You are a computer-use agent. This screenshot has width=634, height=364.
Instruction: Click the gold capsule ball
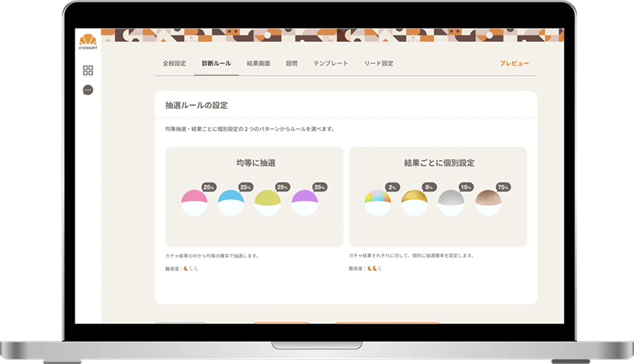click(x=415, y=202)
